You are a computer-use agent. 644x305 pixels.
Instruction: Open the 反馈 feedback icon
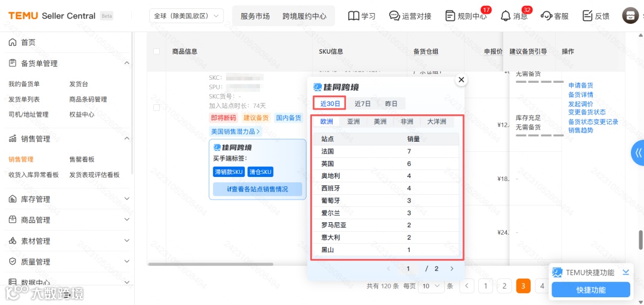click(x=587, y=16)
